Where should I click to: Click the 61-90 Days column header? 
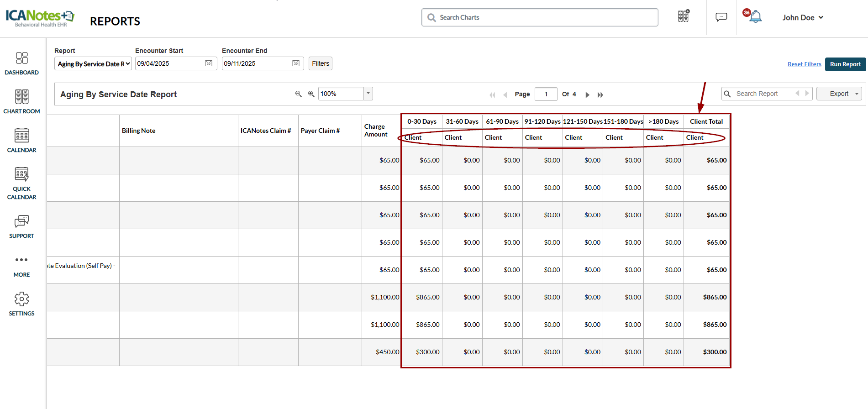[502, 121]
